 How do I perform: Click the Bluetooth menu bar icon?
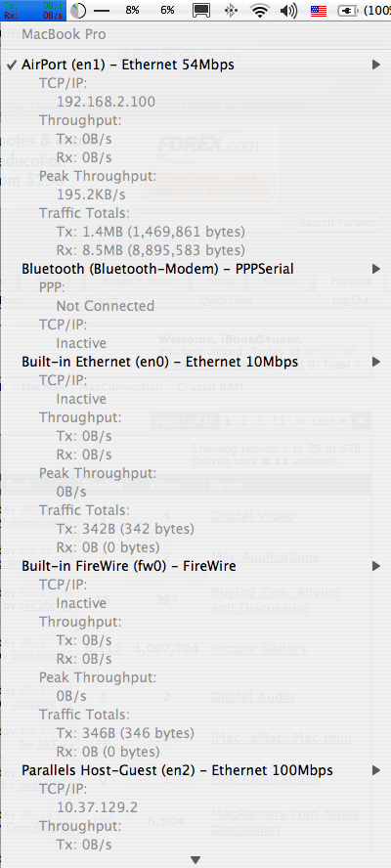pyautogui.click(x=232, y=10)
